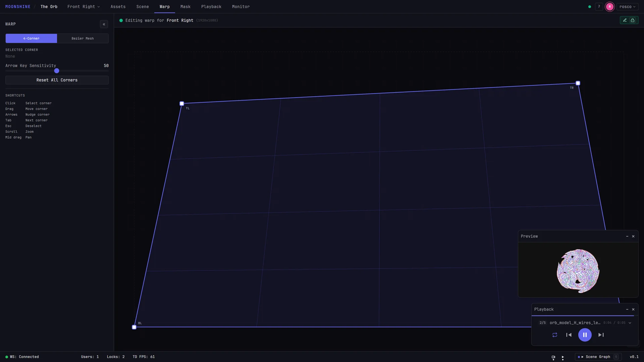Open the Scene tab
Viewport: 644px width, 362px height.
[x=143, y=7]
